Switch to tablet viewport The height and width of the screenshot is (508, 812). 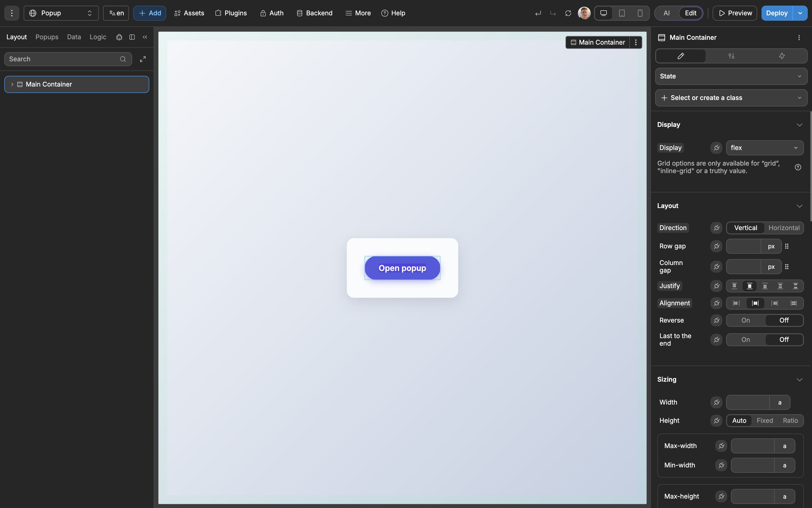622,13
